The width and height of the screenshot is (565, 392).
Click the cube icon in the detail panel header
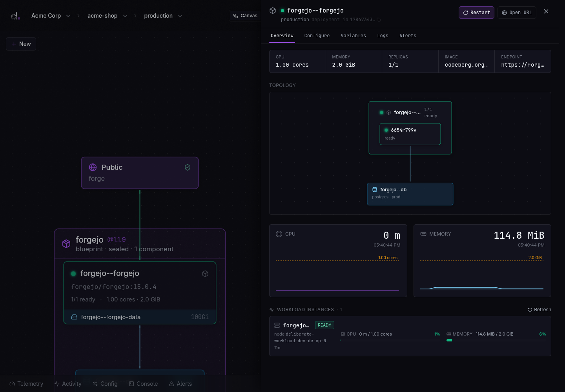(273, 11)
